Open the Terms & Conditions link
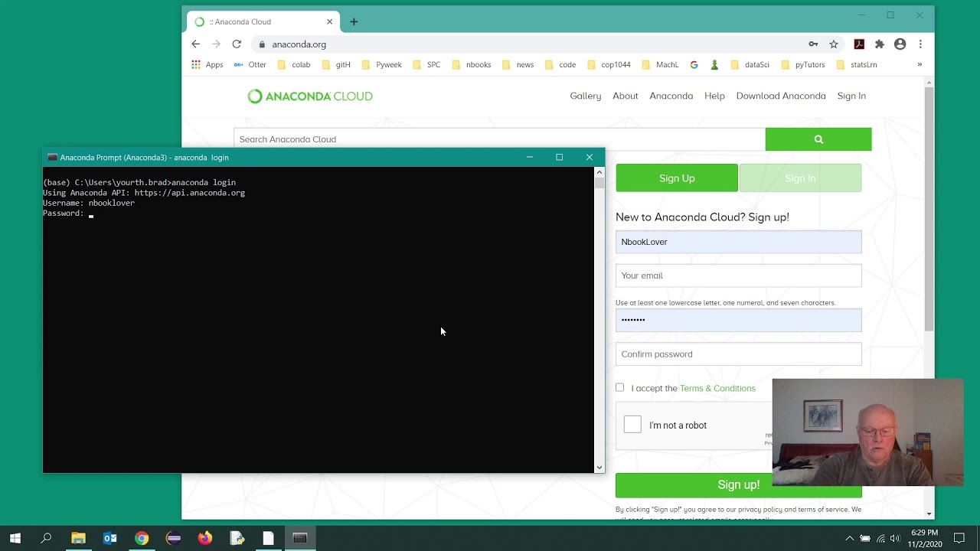Screen dimensions: 980x551 point(717,389)
